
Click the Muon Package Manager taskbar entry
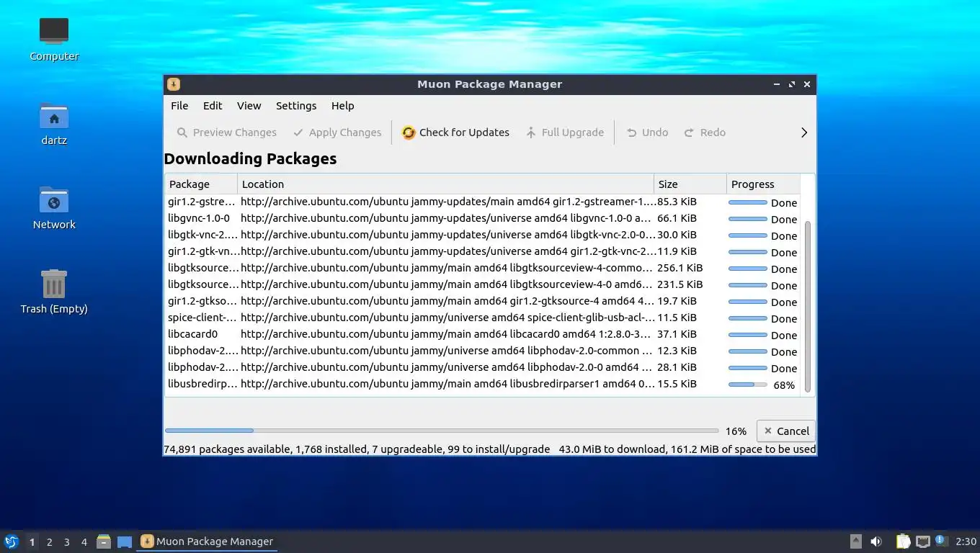207,541
